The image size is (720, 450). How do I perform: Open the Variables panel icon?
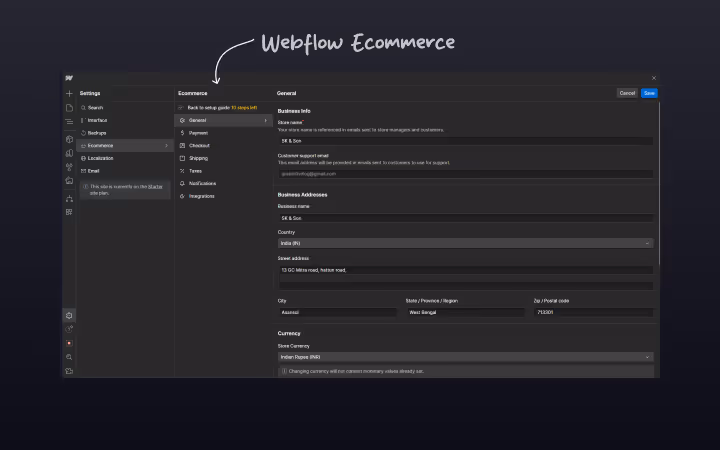coord(69,153)
